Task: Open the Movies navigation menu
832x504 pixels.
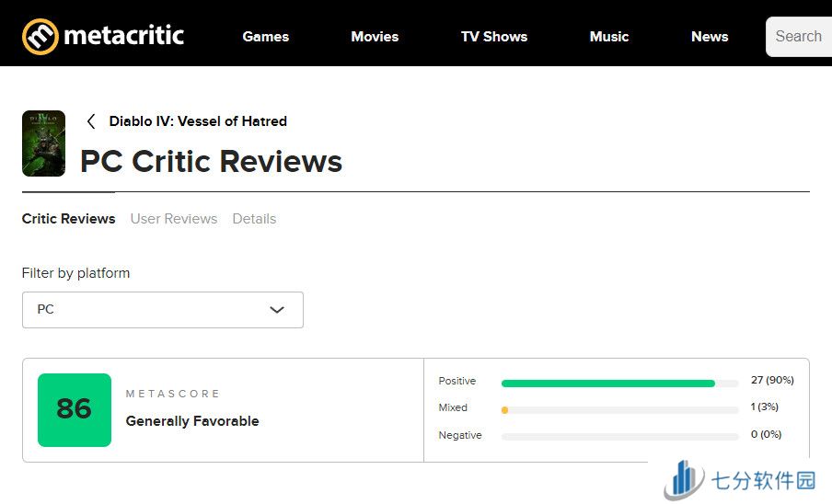Action: 375,37
